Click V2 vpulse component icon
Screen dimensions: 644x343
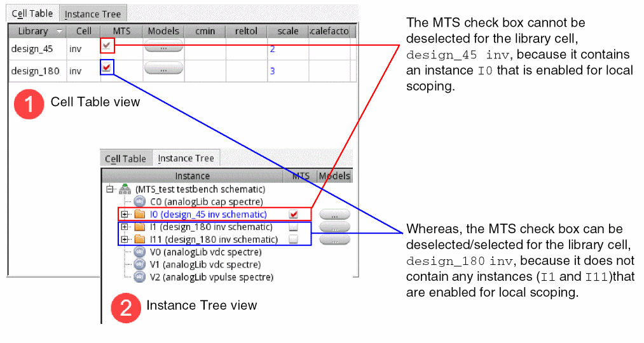tap(140, 277)
